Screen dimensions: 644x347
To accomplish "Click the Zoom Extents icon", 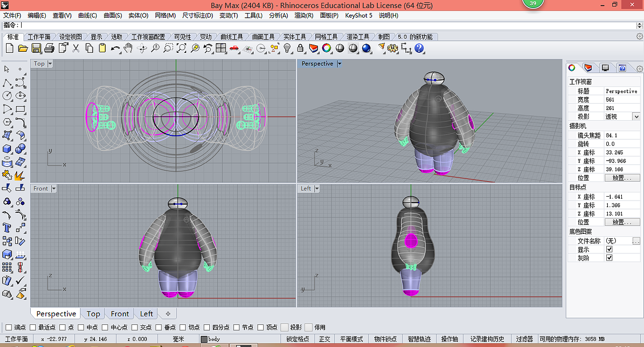I will [x=182, y=48].
